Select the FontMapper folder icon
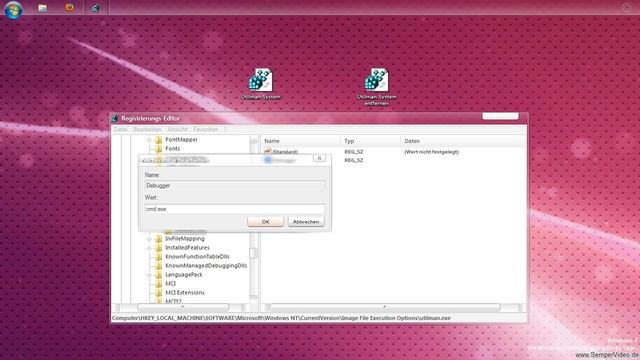 [159, 140]
